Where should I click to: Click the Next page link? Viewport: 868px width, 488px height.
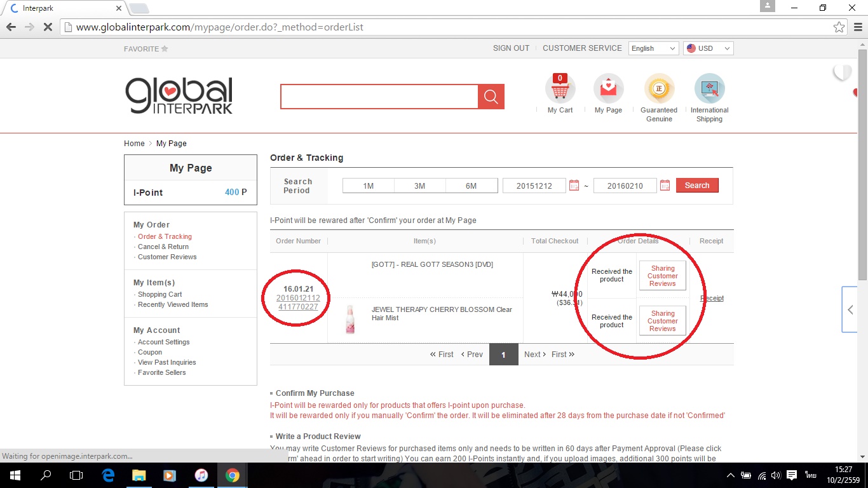click(x=535, y=355)
